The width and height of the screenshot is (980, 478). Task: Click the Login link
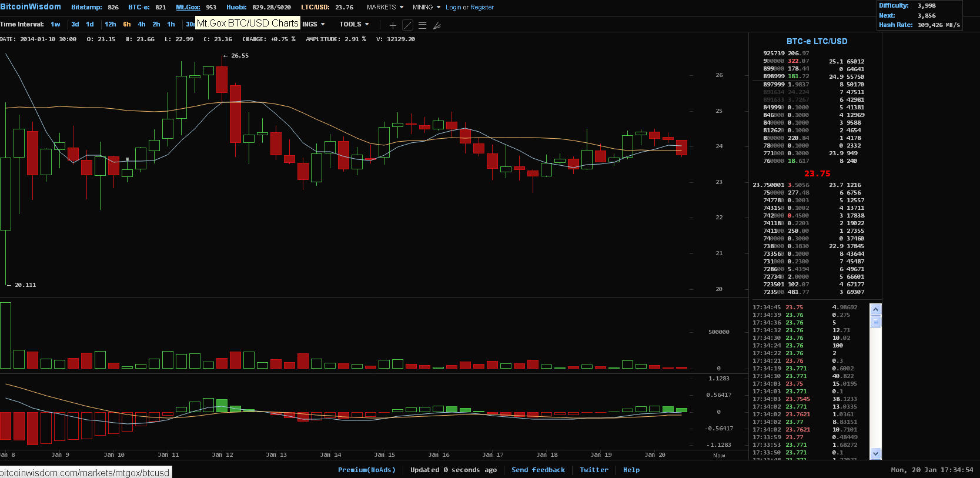pos(453,7)
